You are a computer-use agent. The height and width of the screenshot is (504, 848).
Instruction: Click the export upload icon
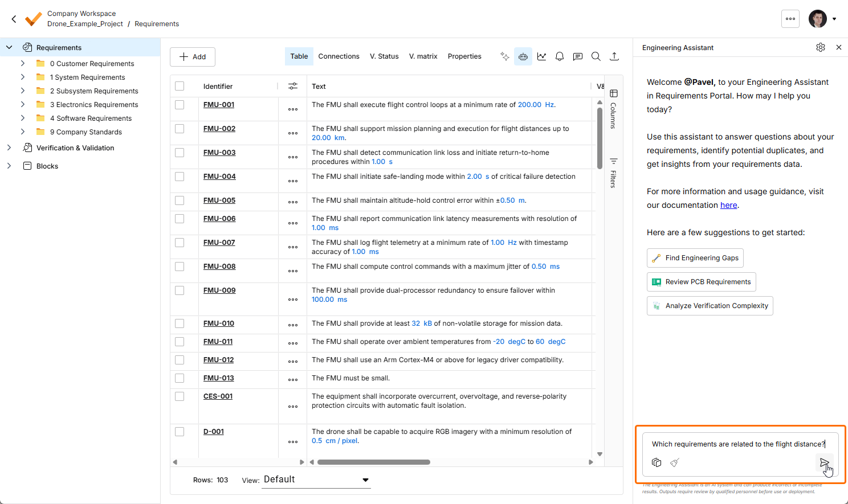(x=614, y=56)
